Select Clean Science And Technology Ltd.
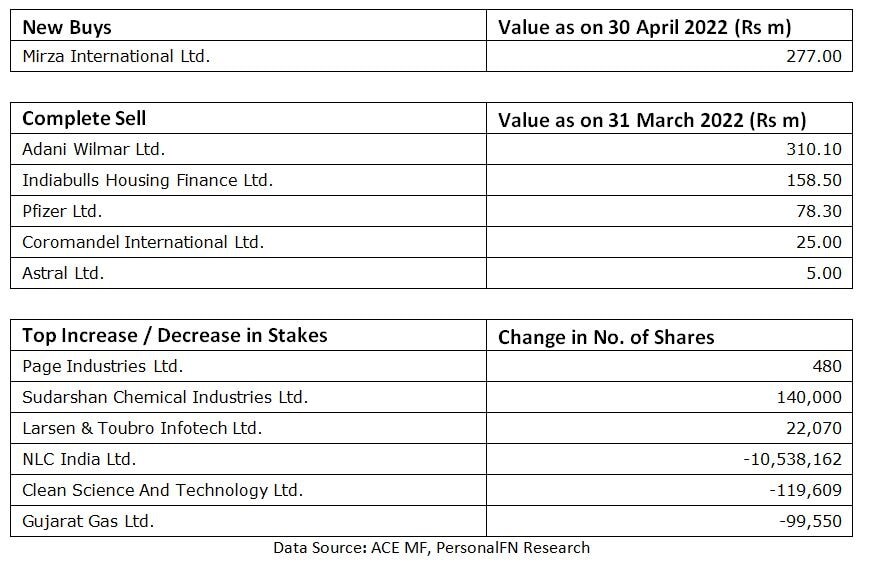Image resolution: width=872 pixels, height=572 pixels. (162, 490)
